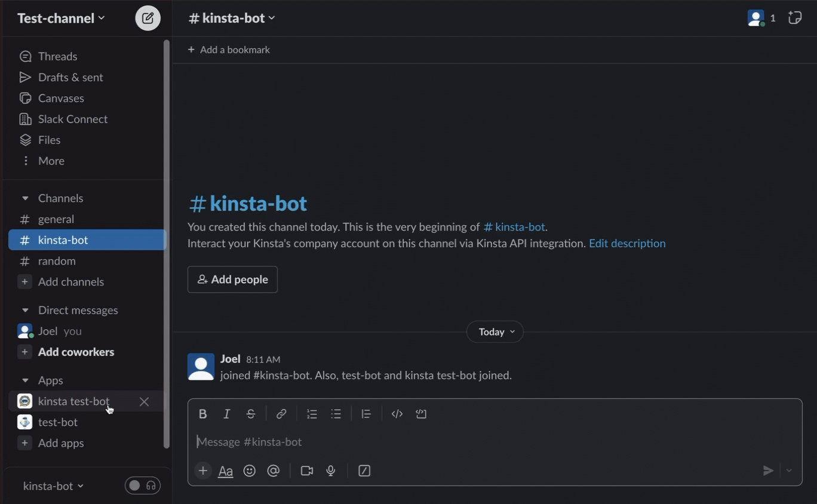
Task: Click the Add people button
Action: pos(232,279)
